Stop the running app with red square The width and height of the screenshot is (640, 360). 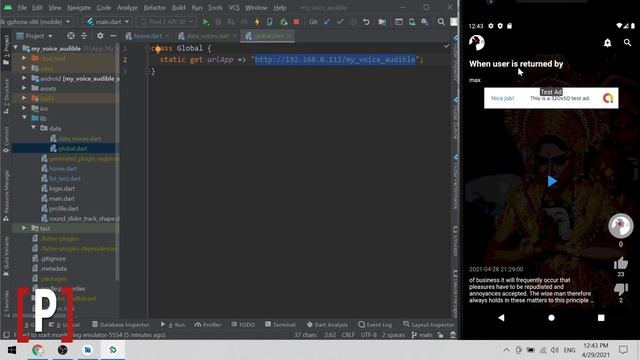[x=296, y=22]
